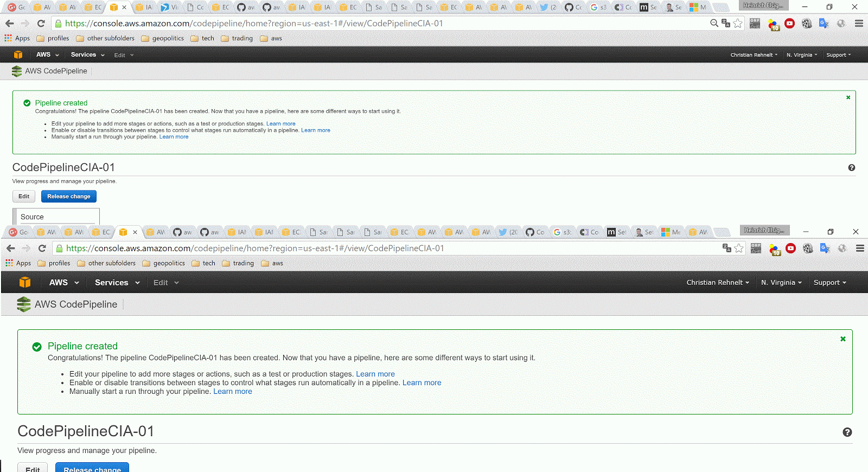The image size is (868, 472).
Task: Expand the Services dropdown in the bottom window
Action: (117, 283)
